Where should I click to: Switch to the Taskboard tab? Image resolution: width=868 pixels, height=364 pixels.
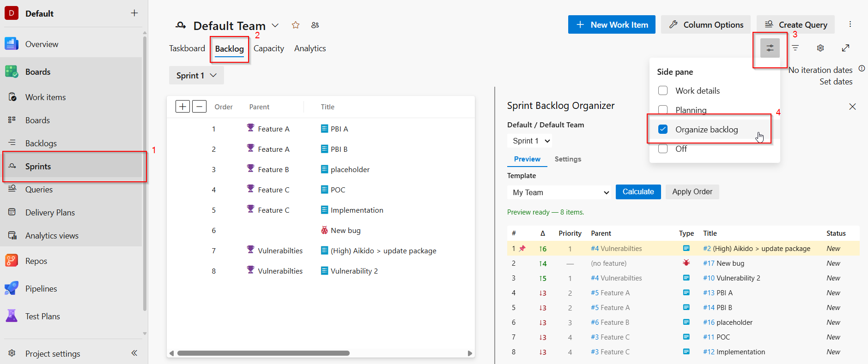[x=187, y=48]
